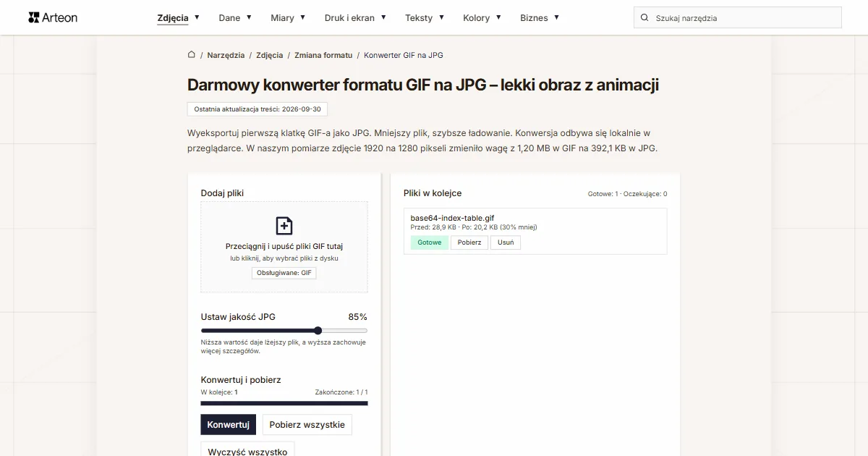
Task: Click the search magnifier icon
Action: coord(644,18)
